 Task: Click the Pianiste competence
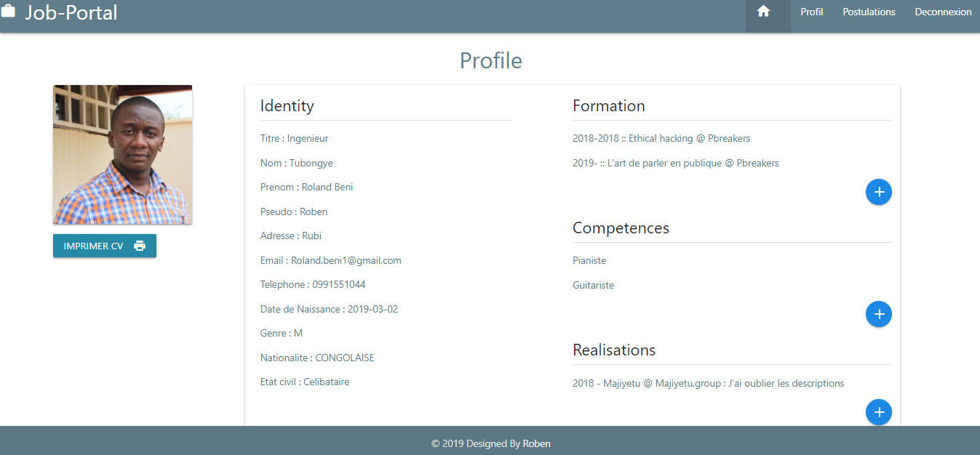tap(589, 260)
